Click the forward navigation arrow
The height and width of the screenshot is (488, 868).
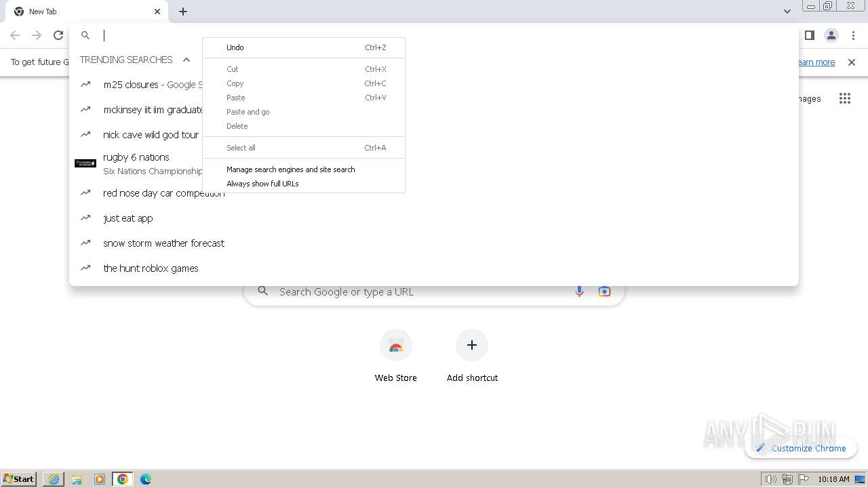(x=37, y=35)
